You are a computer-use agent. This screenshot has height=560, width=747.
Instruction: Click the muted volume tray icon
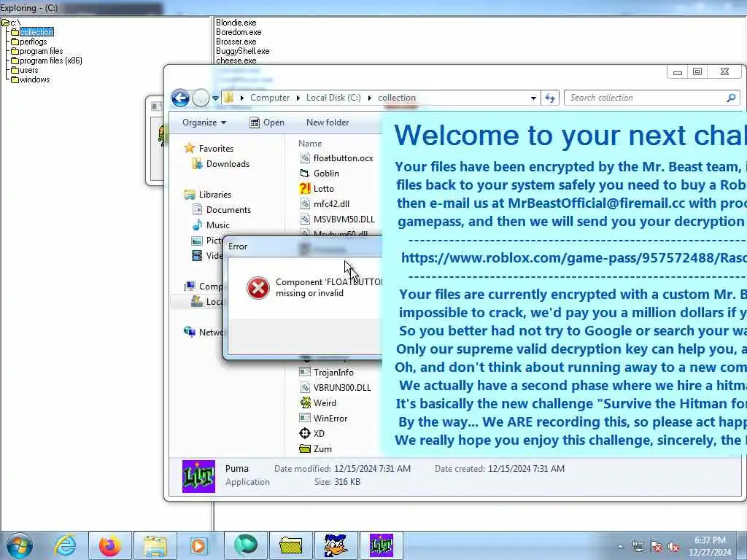(x=673, y=547)
